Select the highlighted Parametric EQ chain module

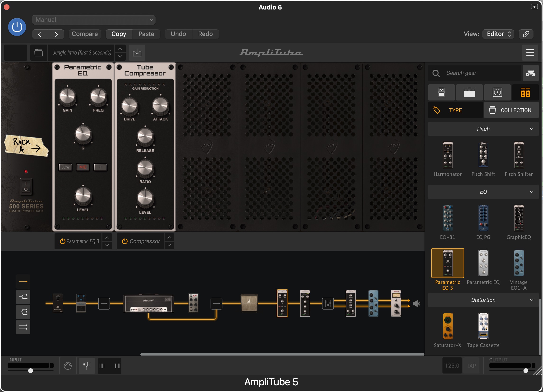pos(282,303)
